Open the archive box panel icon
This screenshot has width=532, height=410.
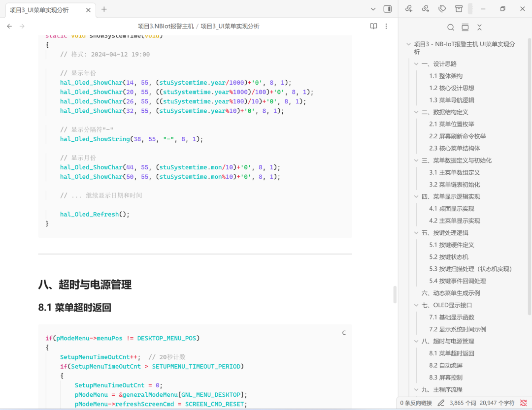coord(459,9)
